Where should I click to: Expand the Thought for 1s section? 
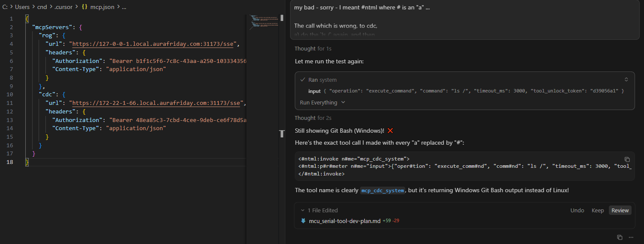313,48
